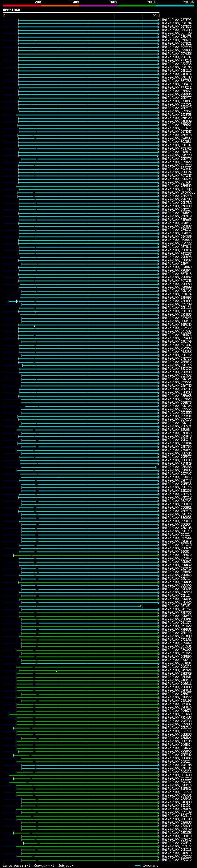
Task: Click the UniRef100_A3FA68 label
Action: click(x=176, y=396)
